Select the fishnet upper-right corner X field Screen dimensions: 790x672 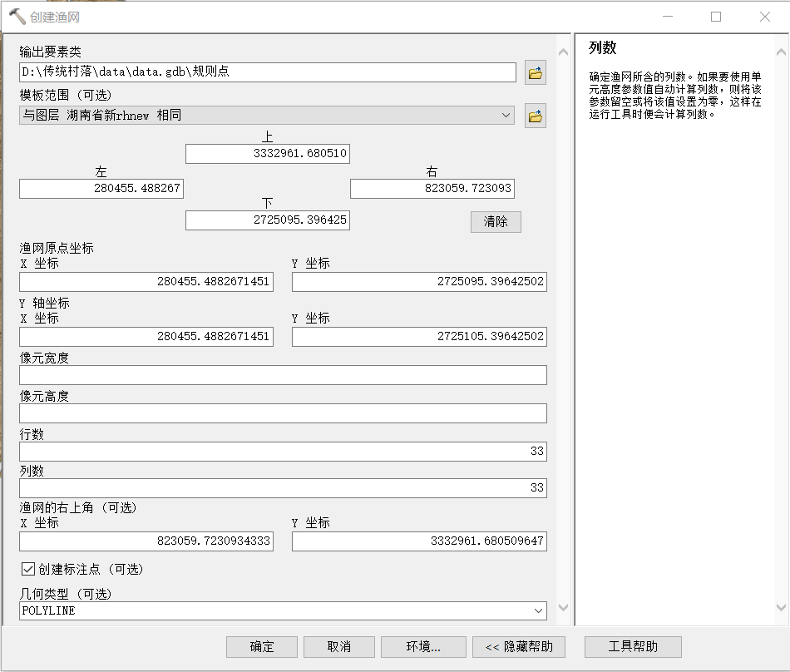click(146, 541)
